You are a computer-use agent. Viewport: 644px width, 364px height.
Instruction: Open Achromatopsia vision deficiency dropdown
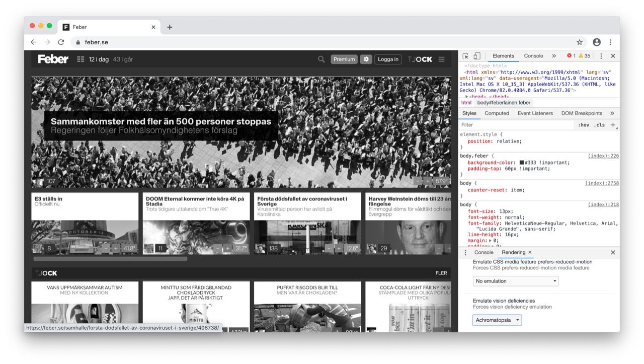point(497,320)
